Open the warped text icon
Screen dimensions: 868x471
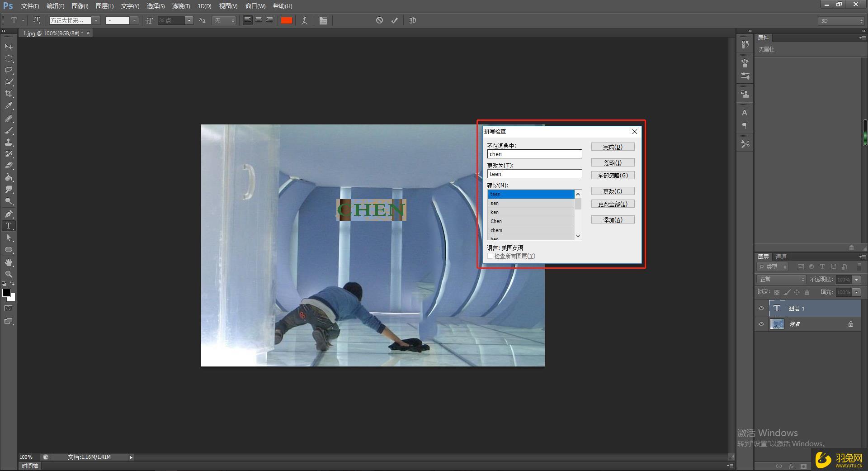(x=305, y=20)
